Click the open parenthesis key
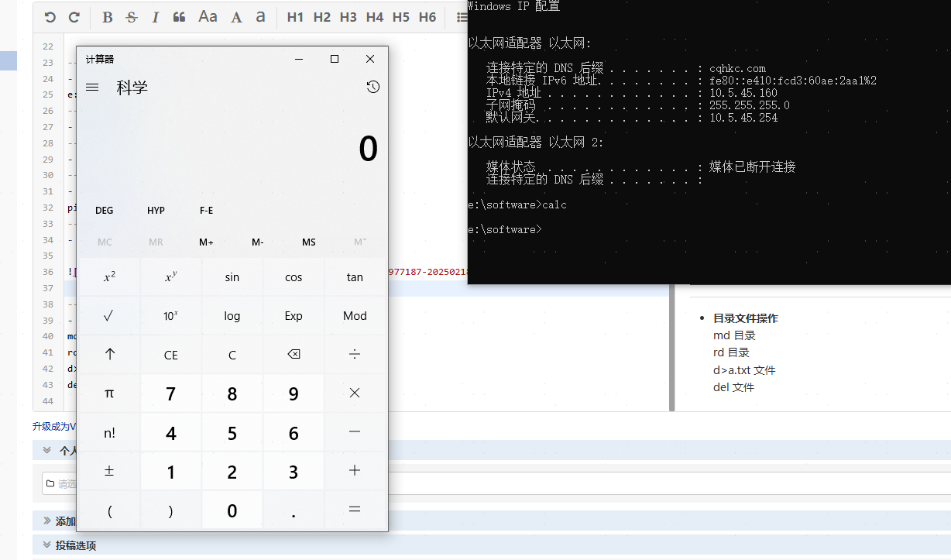This screenshot has height=560, width=951. click(110, 510)
